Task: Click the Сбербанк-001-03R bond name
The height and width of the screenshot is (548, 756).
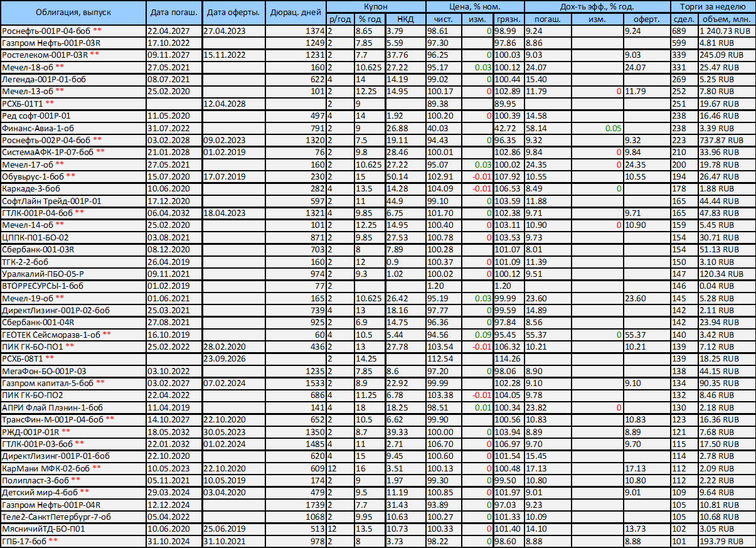Action: 72,249
